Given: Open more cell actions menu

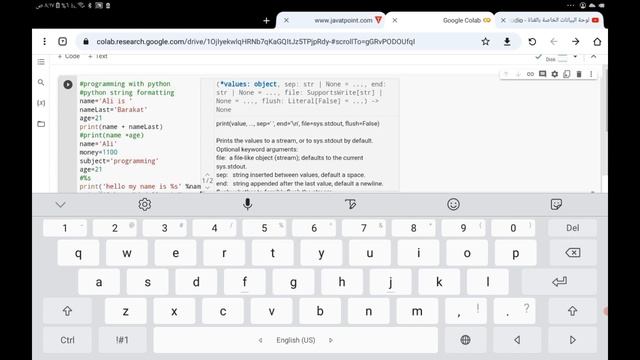Looking at the screenshot, I should click(x=591, y=74).
